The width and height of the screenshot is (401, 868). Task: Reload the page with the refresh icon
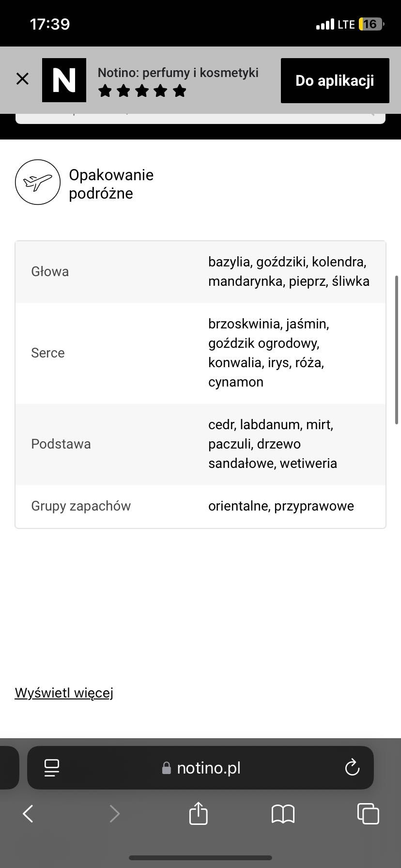[x=352, y=767]
